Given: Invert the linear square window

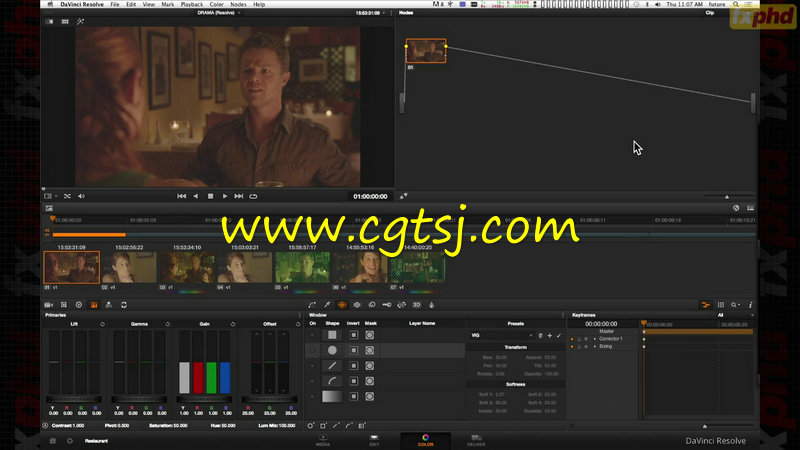Looking at the screenshot, I should pos(353,335).
